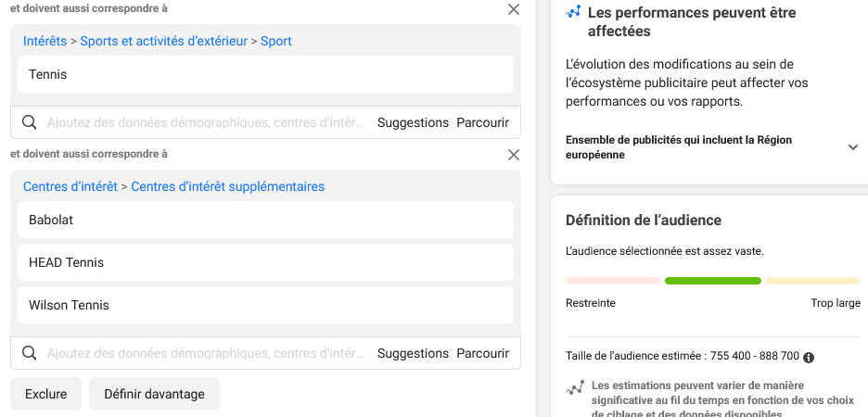Expand the Région européenne ad sets section

(853, 147)
